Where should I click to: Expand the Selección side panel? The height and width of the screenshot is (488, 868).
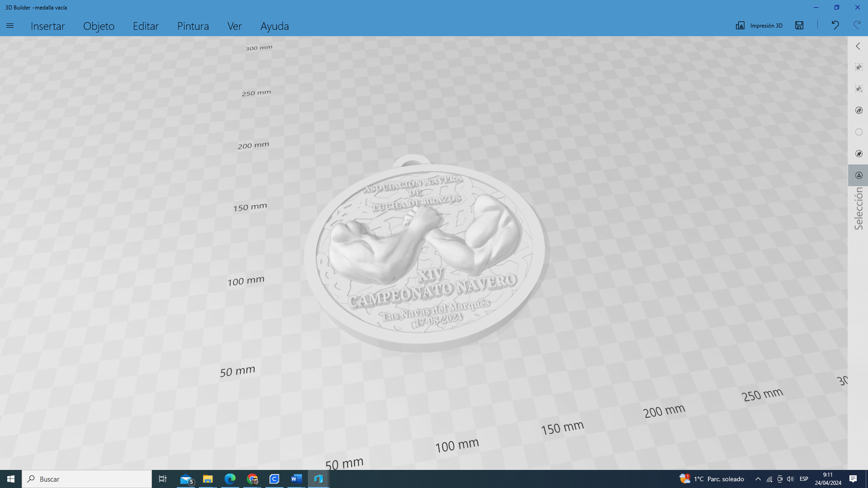[858, 46]
